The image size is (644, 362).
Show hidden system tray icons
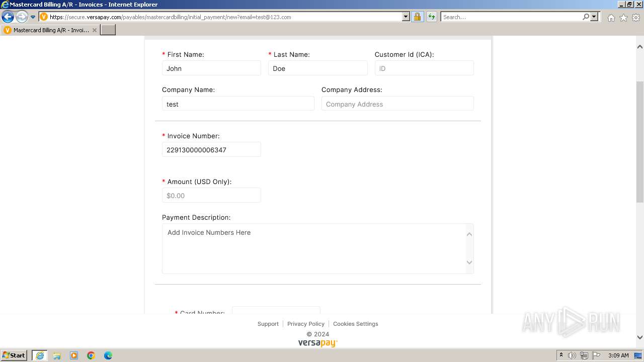[561, 355]
